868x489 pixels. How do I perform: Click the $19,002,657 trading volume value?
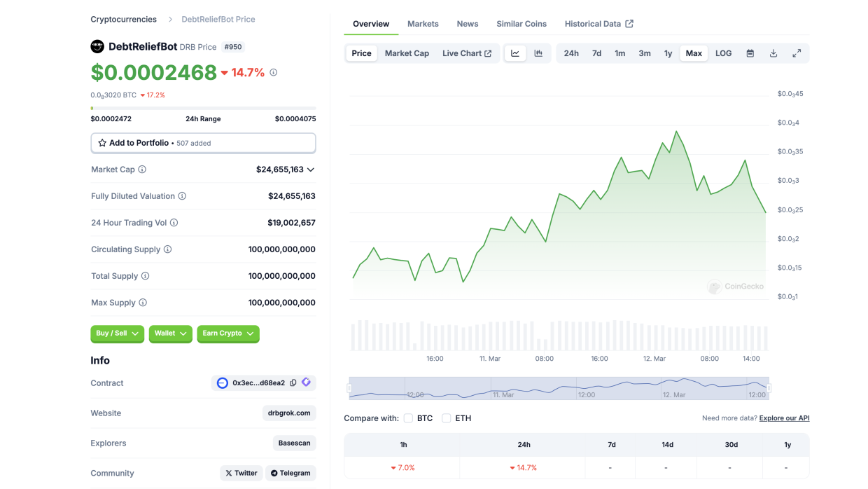[291, 223]
